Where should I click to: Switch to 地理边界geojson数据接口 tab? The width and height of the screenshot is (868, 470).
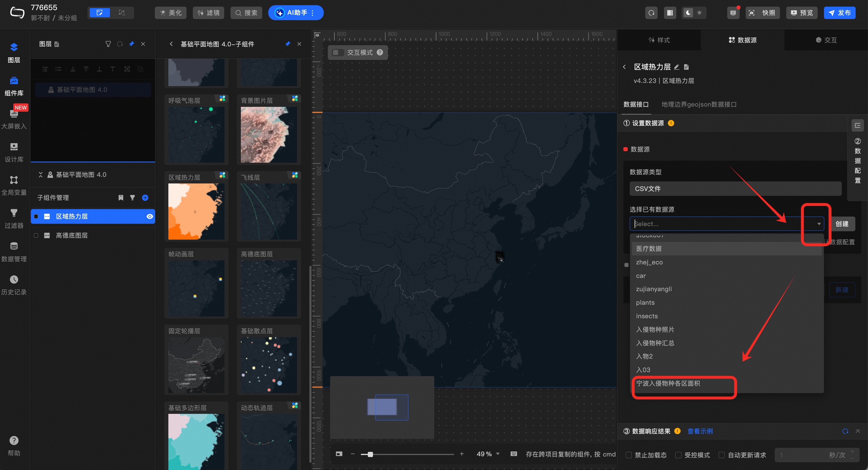click(x=698, y=104)
